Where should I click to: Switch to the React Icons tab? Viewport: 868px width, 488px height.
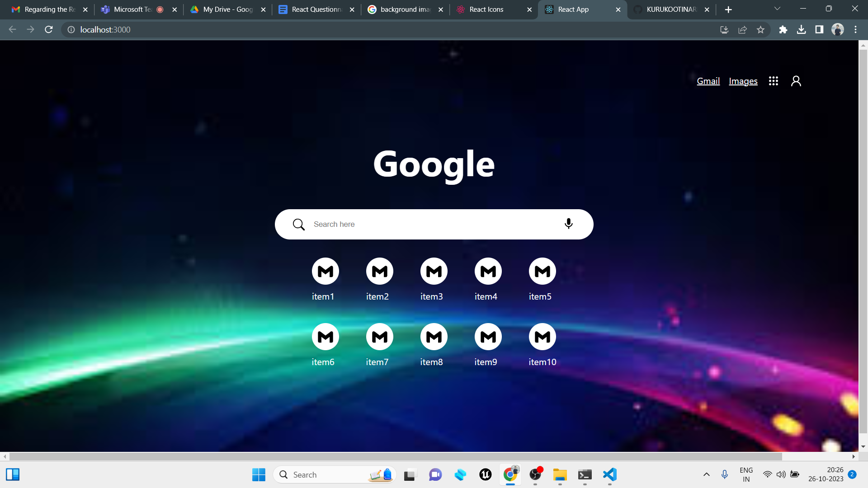tap(487, 9)
